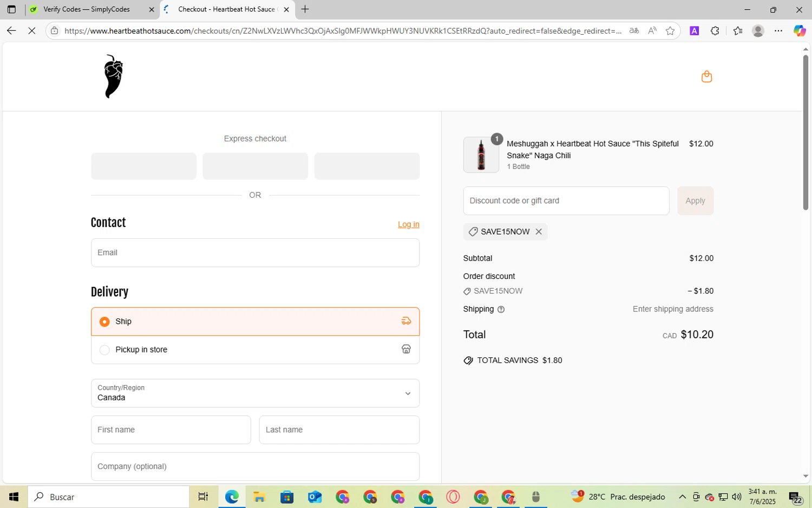Open the browser profile avatar
Image resolution: width=812 pixels, height=508 pixels.
coord(758,31)
